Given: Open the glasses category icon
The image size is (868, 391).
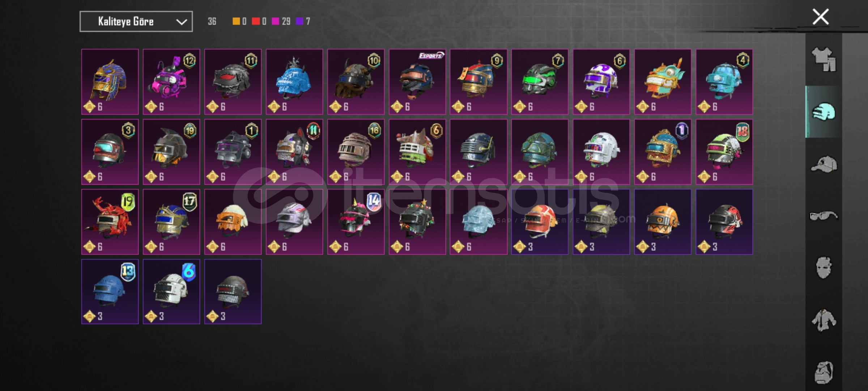Looking at the screenshot, I should coord(824,216).
